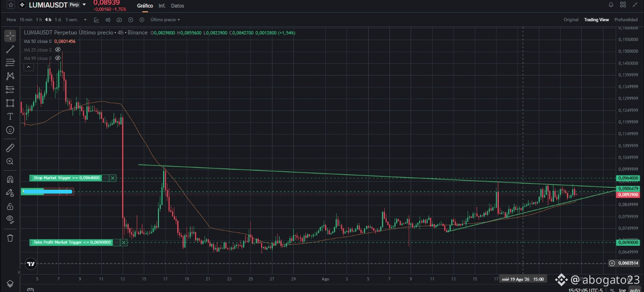Image resolution: width=644 pixels, height=292 pixels.
Task: Select the zoom in magnifier tool
Action: (10, 161)
